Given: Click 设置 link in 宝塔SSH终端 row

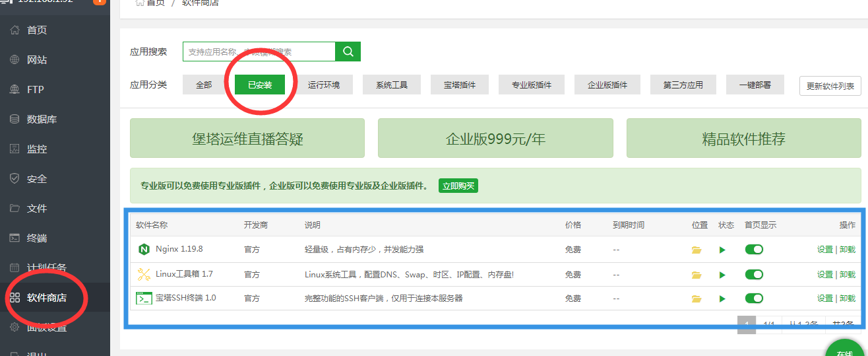Looking at the screenshot, I should point(824,299).
